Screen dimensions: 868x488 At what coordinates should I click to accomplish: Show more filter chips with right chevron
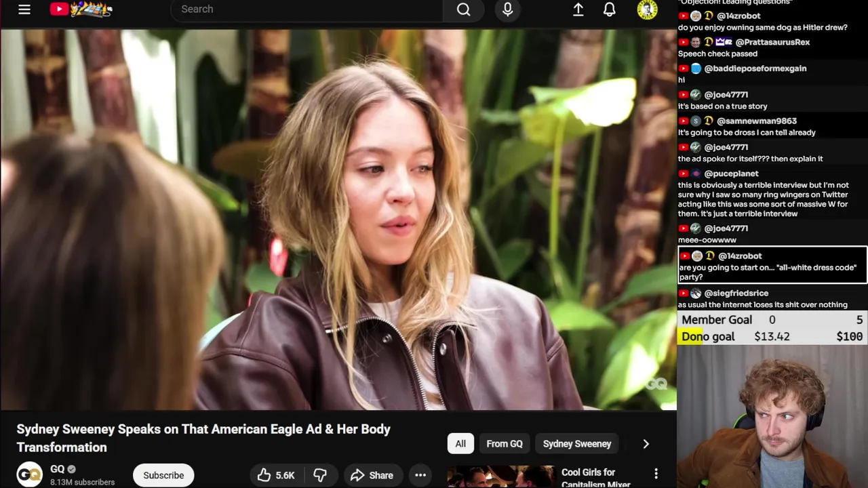pyautogui.click(x=646, y=443)
